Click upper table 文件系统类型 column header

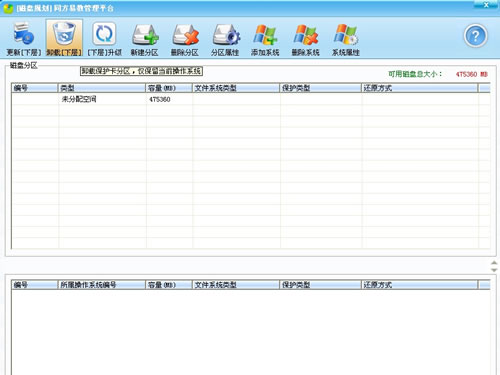click(x=236, y=88)
